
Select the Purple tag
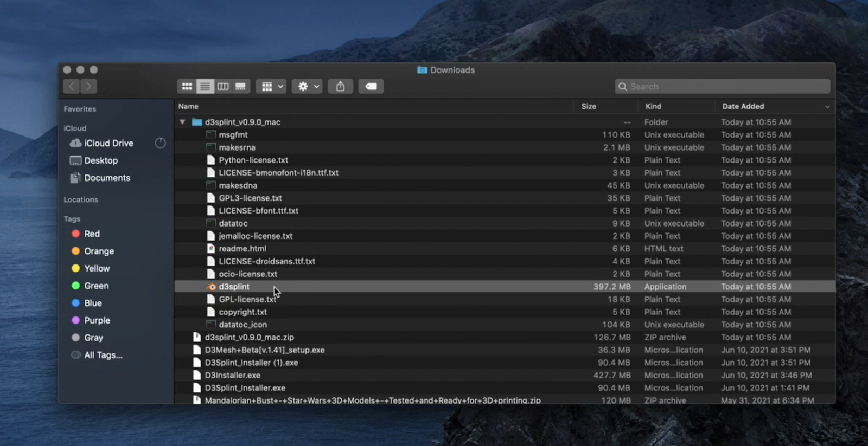coord(97,320)
